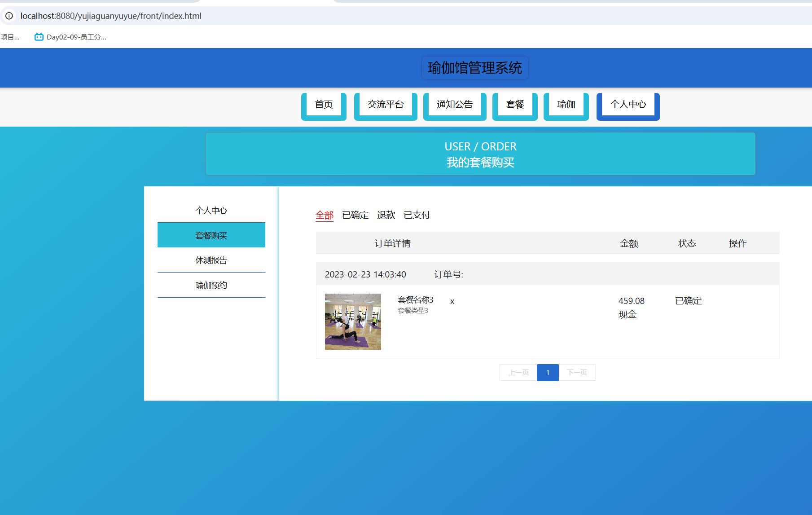Image resolution: width=812 pixels, height=515 pixels.
Task: Click 我的套餐购买 banner subtitle
Action: click(x=480, y=163)
